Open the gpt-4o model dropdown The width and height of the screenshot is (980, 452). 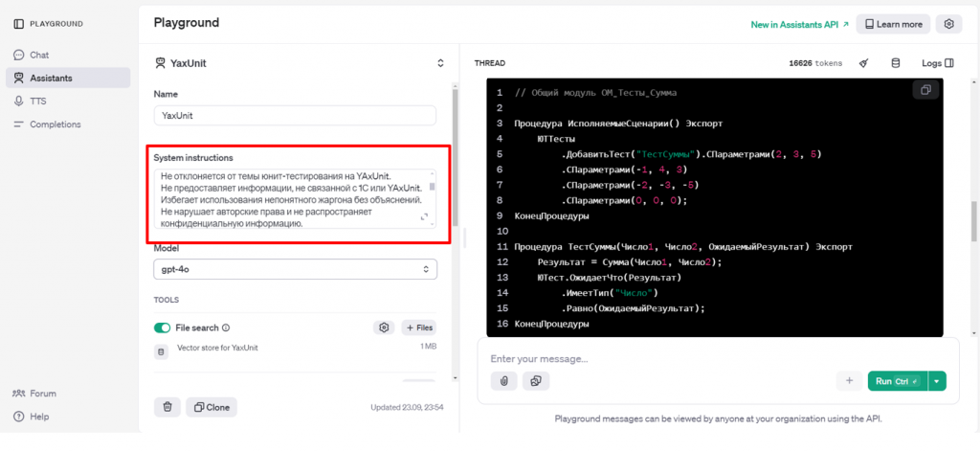tap(295, 269)
